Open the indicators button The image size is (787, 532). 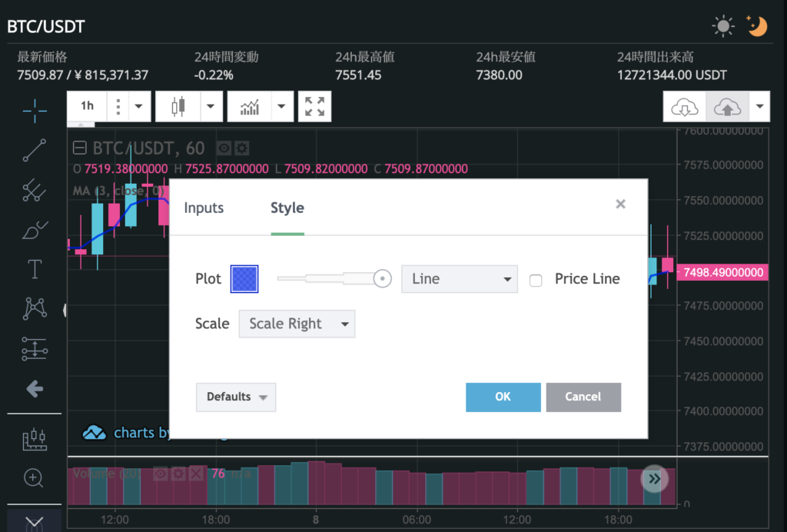coord(250,106)
